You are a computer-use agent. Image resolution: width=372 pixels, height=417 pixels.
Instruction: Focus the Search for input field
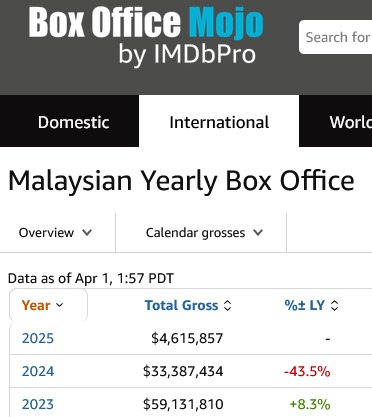click(335, 37)
